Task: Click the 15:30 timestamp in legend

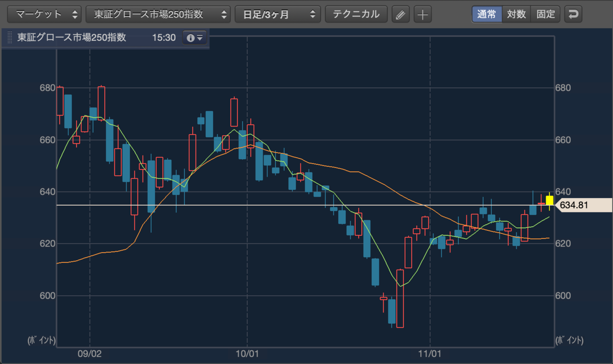Action: click(x=164, y=38)
